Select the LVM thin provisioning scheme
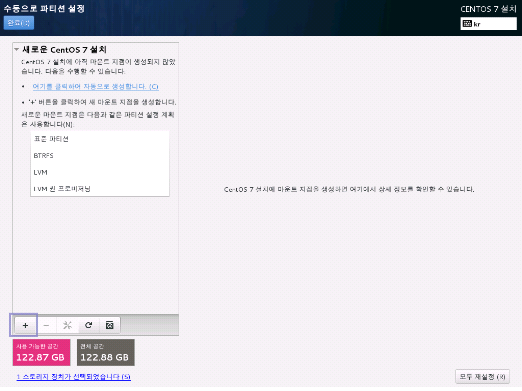The image size is (522, 391). (100, 189)
